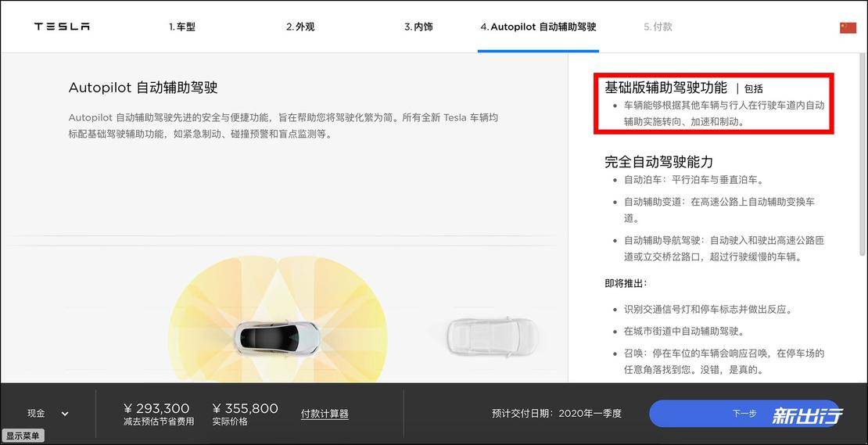Click the 包括 label next to heading
Image resolution: width=868 pixels, height=445 pixels.
tap(753, 88)
